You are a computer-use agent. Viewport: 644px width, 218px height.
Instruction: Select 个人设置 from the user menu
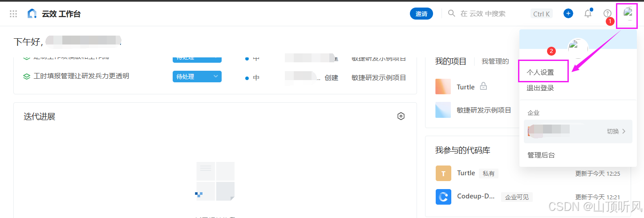[x=540, y=72]
